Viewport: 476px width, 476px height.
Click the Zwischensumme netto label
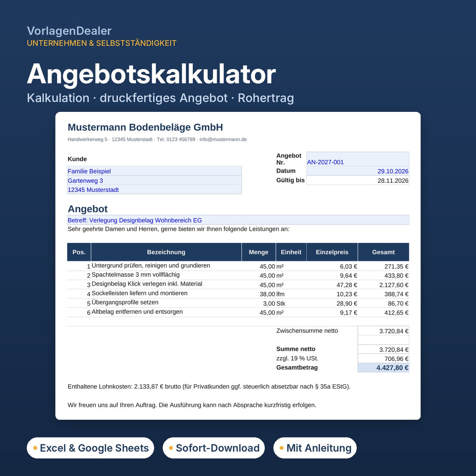(307, 331)
